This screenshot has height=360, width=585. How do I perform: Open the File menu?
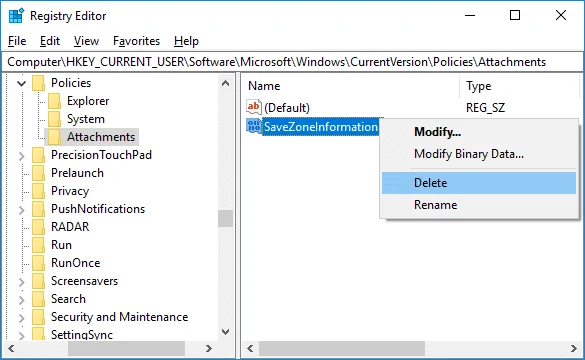click(x=17, y=41)
